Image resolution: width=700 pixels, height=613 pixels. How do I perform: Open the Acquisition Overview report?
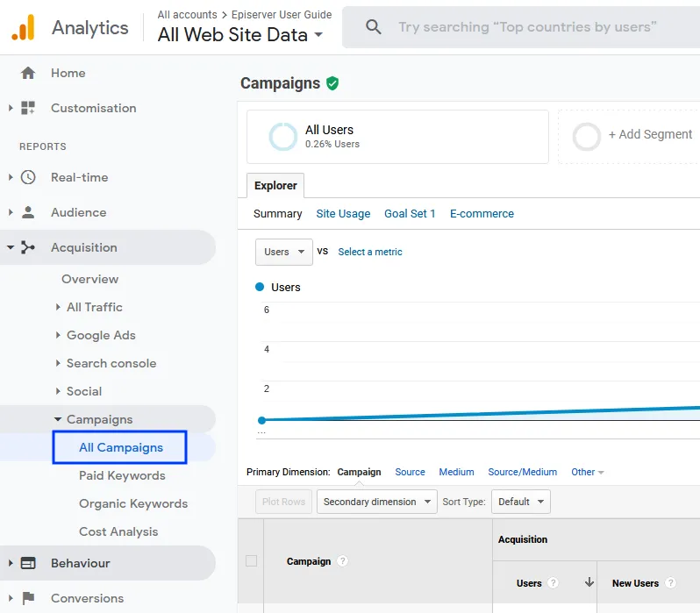point(89,279)
